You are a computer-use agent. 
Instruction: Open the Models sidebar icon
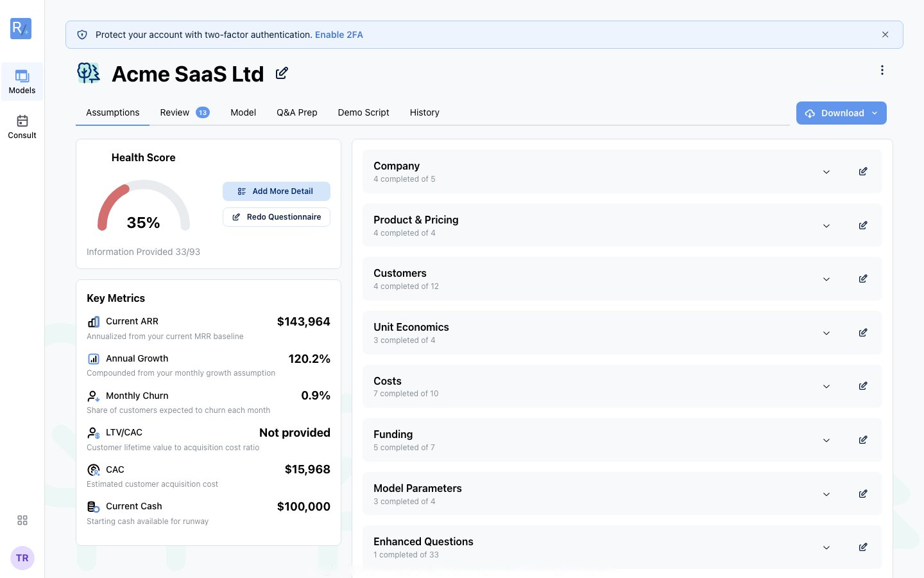coord(22,76)
